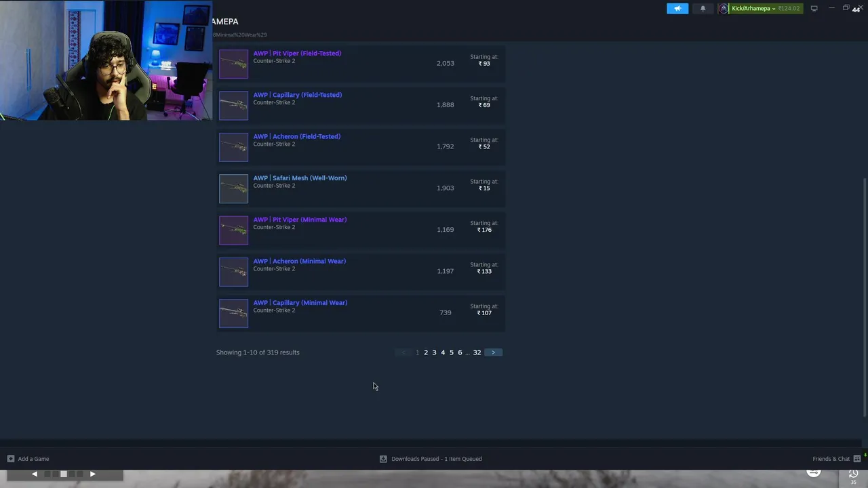Click price ₹69 for Capillary Field-Tested

[x=484, y=105]
